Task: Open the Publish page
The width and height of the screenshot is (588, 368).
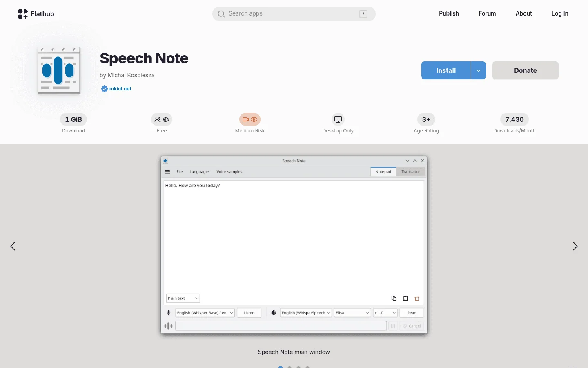Action: click(x=449, y=13)
